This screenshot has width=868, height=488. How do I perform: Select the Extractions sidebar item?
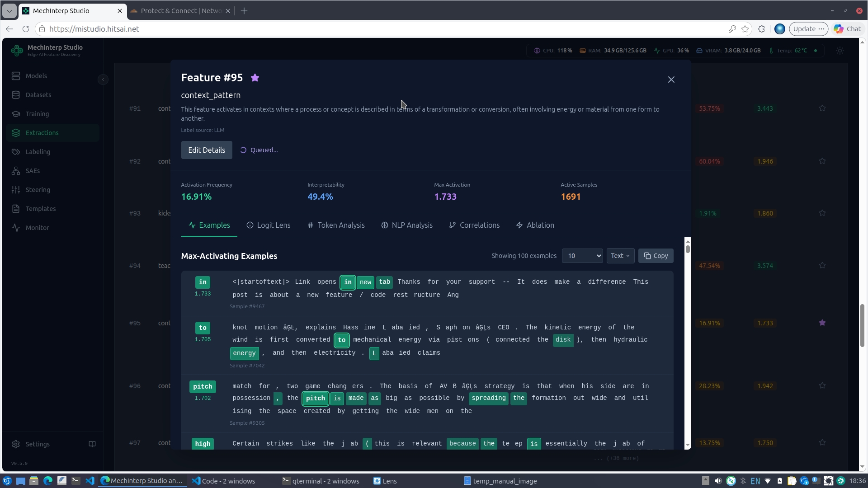(53, 133)
